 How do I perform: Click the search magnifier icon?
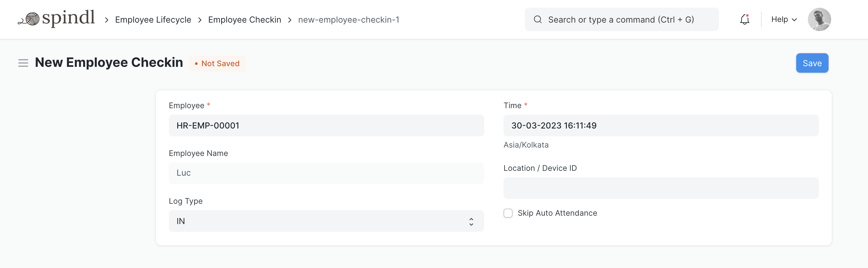(x=537, y=19)
